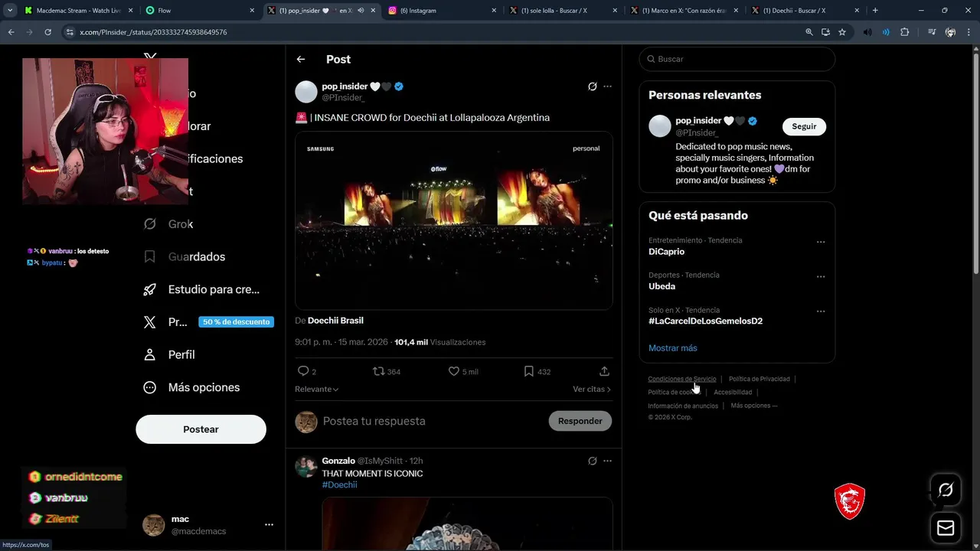Open Ver citas quotes link
The width and height of the screenshot is (980, 551).
point(592,389)
